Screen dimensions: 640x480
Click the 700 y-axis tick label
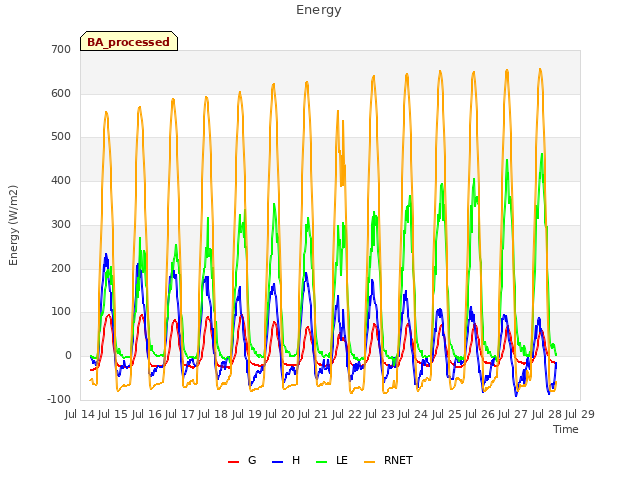pyautogui.click(x=61, y=49)
